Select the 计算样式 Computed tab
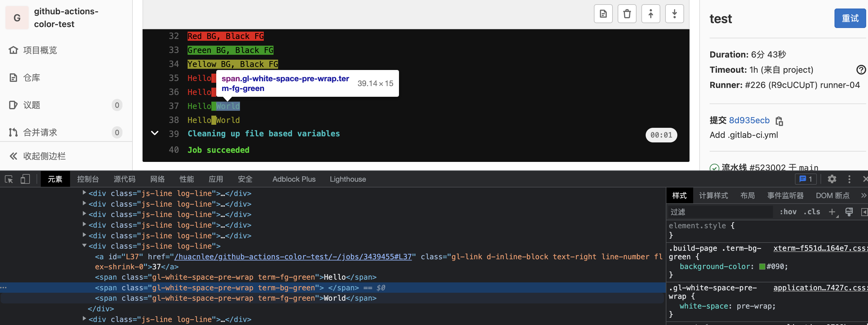The height and width of the screenshot is (325, 868). pos(713,195)
